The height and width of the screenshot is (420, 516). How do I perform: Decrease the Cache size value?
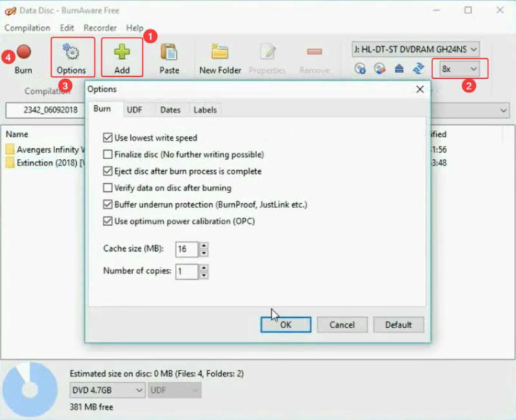[x=204, y=253]
